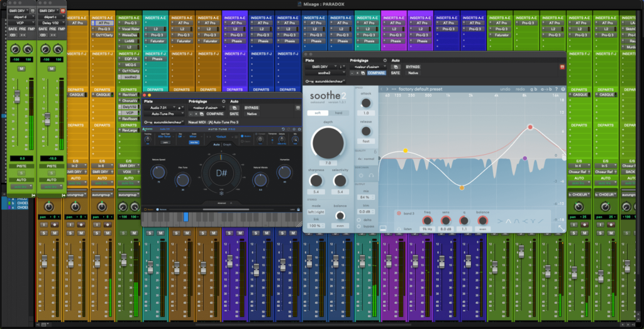
Task: Go to next soothe2 preset arrow
Action: click(x=387, y=89)
